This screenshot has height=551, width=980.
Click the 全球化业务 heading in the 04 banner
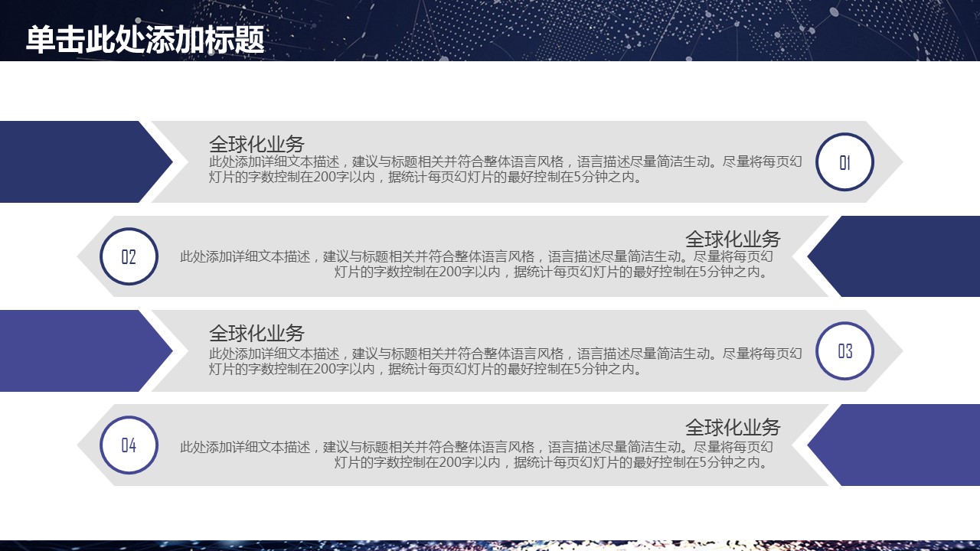[x=733, y=427]
